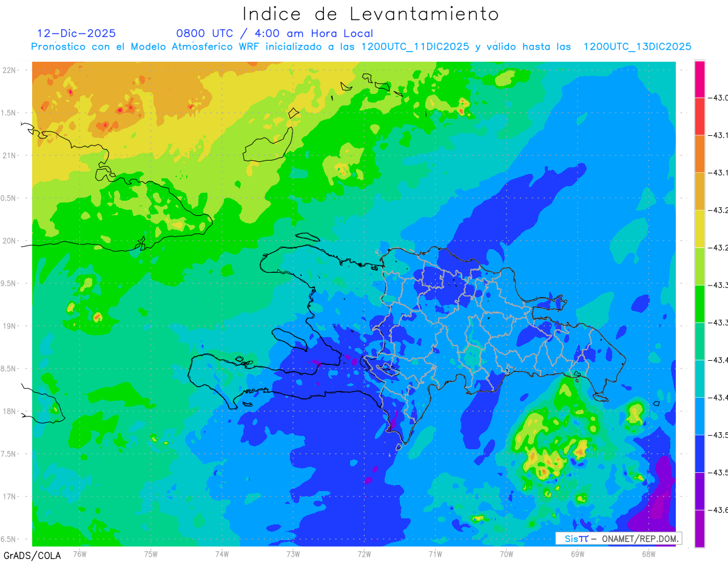Click the "18N" latitude label

pos(9,411)
